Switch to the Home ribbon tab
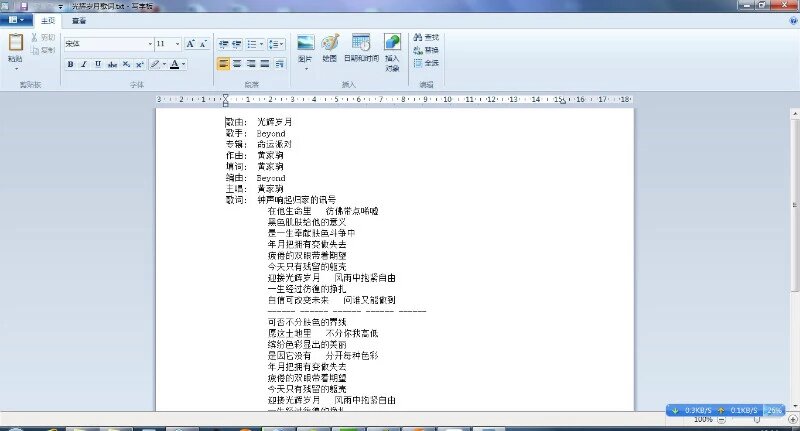This screenshot has height=431, width=800. pyautogui.click(x=48, y=21)
